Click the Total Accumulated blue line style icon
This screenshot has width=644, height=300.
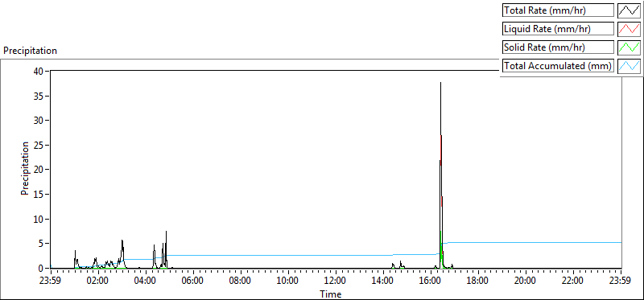coord(630,66)
